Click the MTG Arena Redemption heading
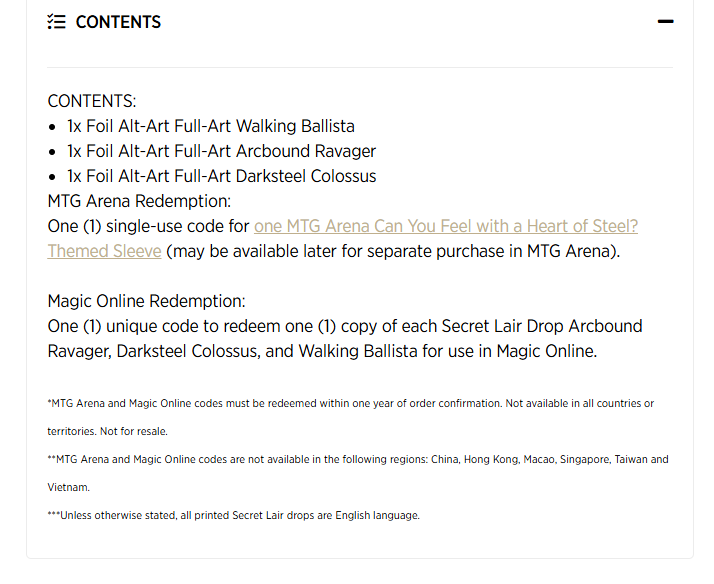The width and height of the screenshot is (714, 584). tap(139, 201)
